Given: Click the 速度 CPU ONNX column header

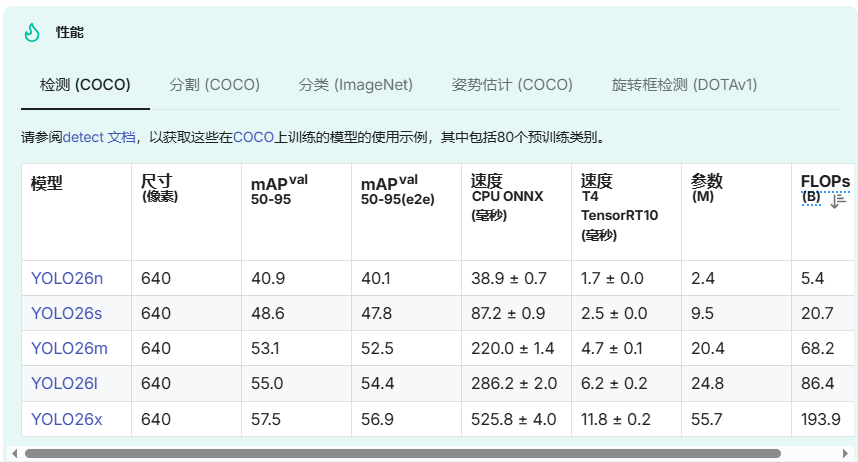Looking at the screenshot, I should (517, 212).
